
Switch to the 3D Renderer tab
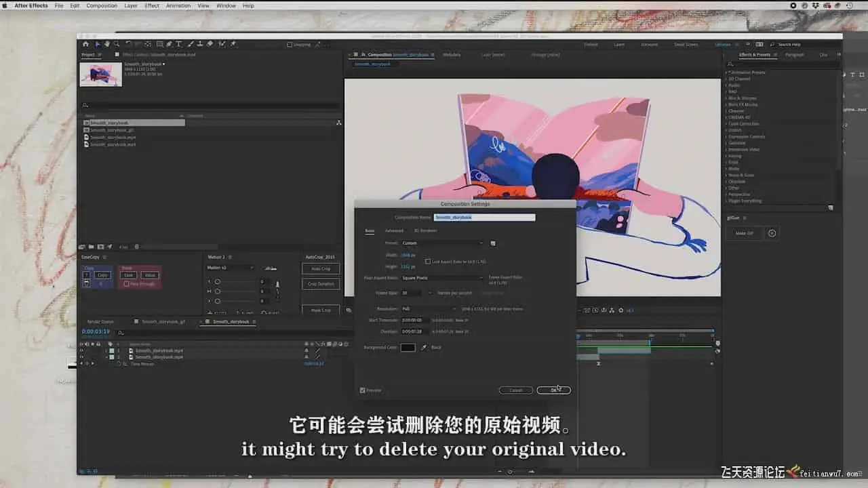pos(425,230)
